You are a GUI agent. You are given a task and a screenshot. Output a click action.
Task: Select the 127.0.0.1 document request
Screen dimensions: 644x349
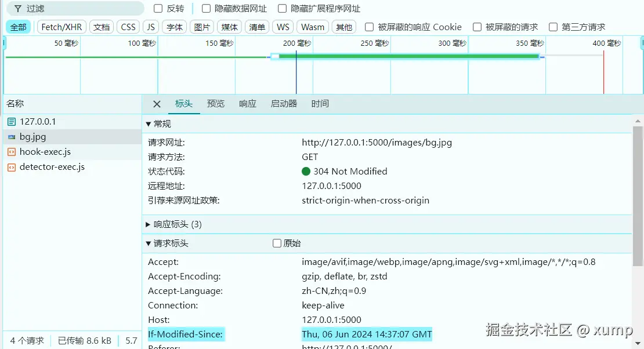click(x=73, y=122)
